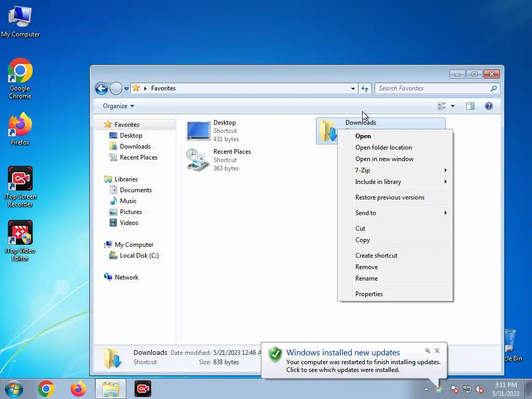Select Recent Places in sidebar
The width and height of the screenshot is (532, 399).
click(138, 157)
